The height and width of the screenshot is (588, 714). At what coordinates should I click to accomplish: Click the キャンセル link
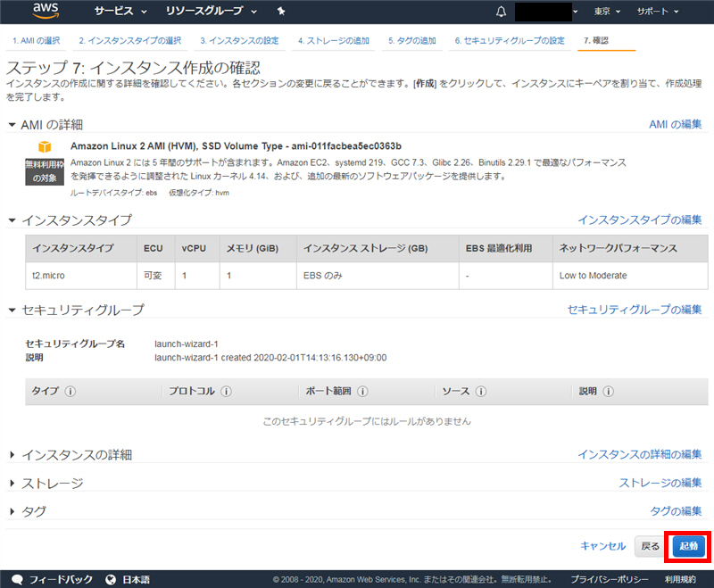tap(603, 546)
